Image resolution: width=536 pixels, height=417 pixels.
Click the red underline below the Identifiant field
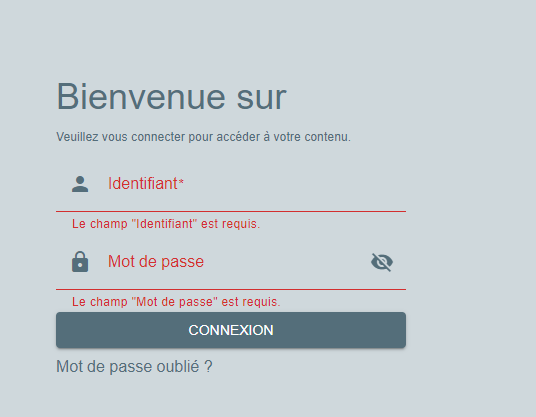tap(231, 212)
